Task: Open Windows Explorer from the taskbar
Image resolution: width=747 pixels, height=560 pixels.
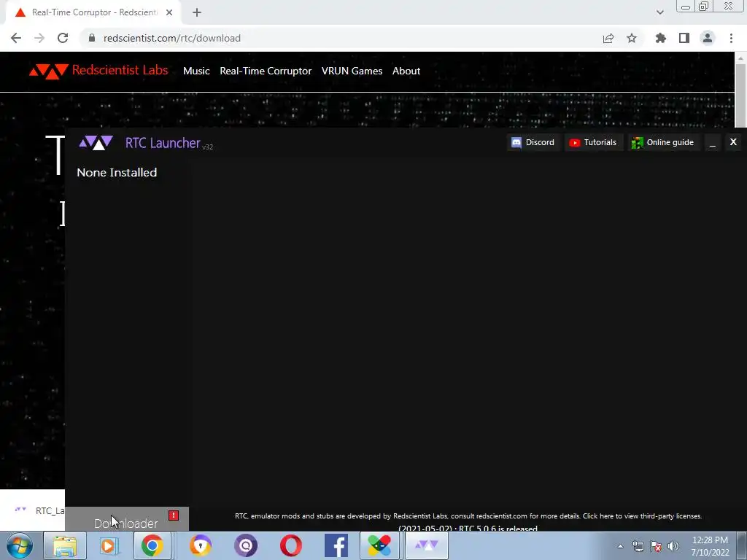Action: [65, 545]
